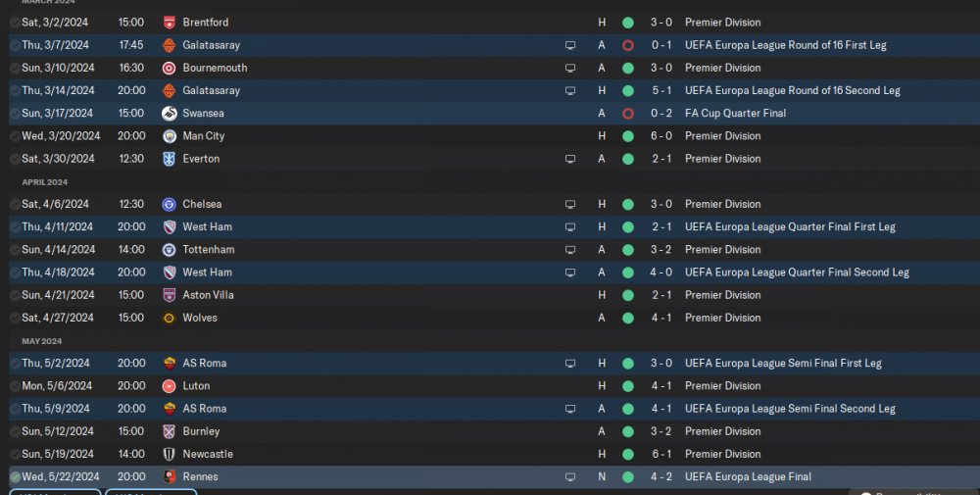980x495 pixels.
Task: Click the Rennes club badge icon
Action: point(169,477)
